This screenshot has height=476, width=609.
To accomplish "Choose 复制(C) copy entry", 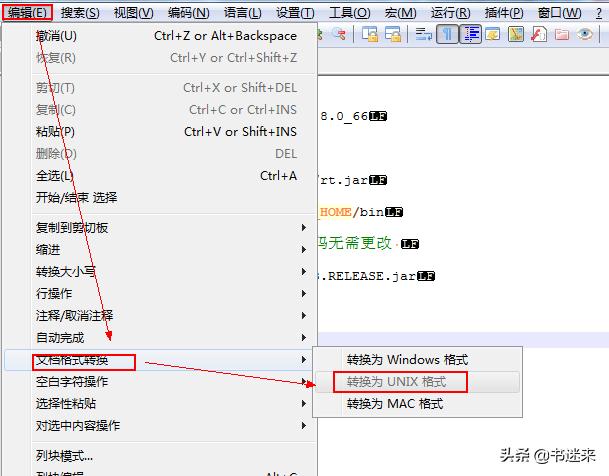I will coord(160,110).
